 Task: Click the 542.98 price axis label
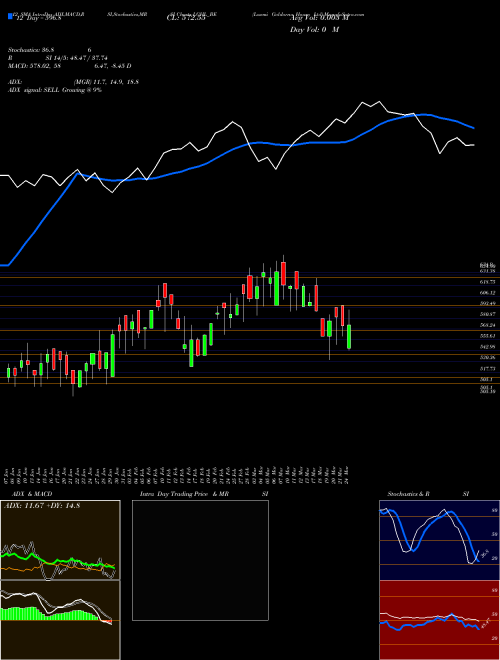pos(487,346)
